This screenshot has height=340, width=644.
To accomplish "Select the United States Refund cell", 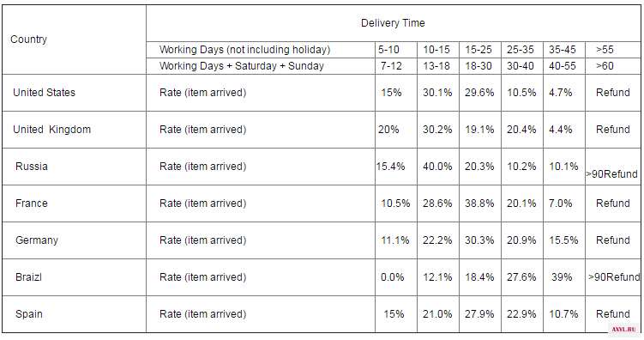I will 612,93.
